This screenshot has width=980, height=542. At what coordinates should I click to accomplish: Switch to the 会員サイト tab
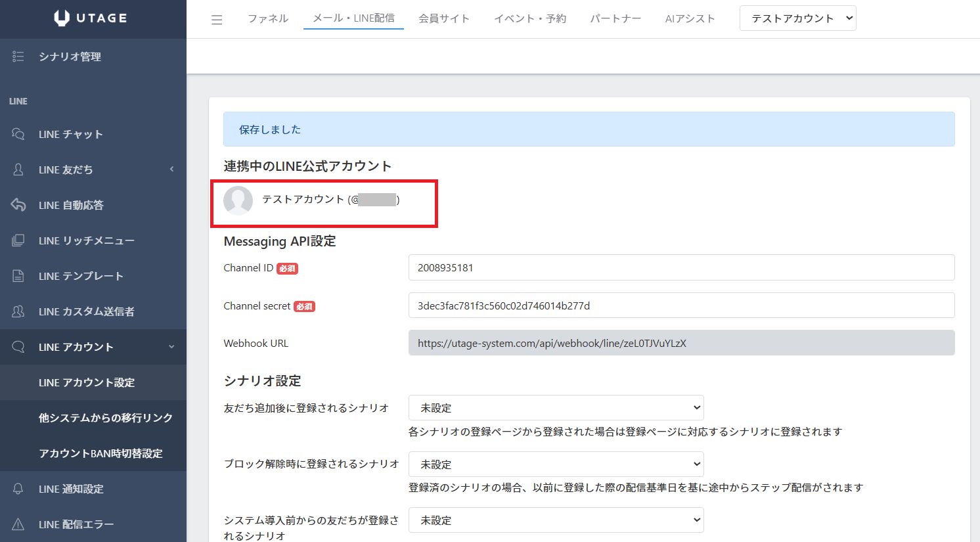pyautogui.click(x=444, y=18)
